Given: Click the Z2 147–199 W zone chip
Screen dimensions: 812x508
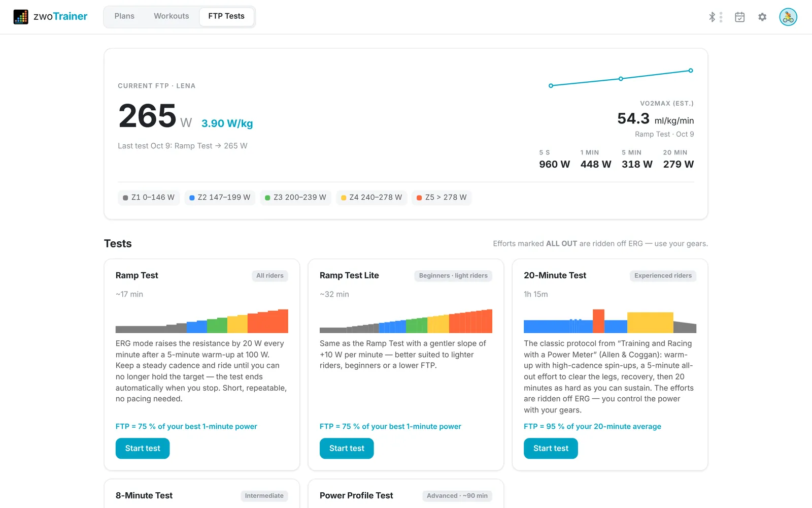Looking at the screenshot, I should pyautogui.click(x=220, y=198).
